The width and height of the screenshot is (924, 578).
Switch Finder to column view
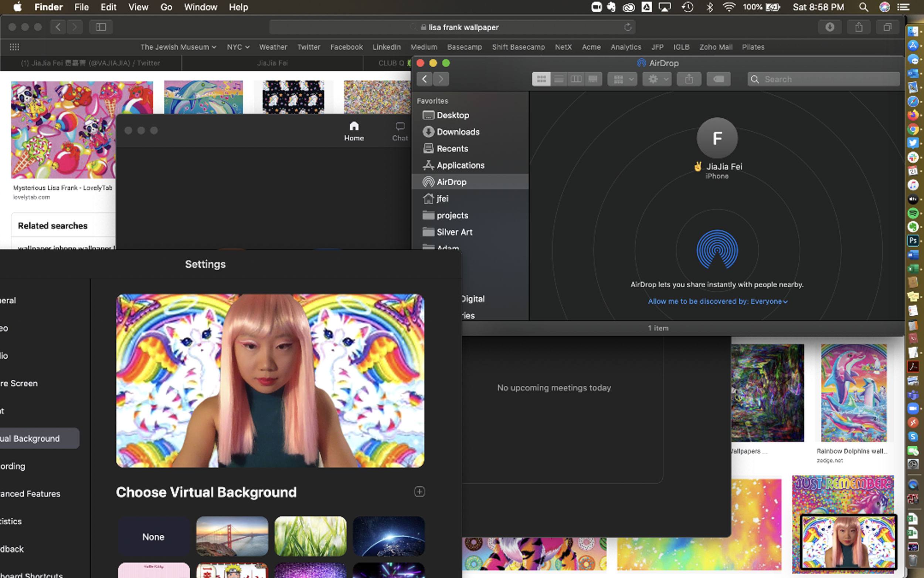[576, 79]
